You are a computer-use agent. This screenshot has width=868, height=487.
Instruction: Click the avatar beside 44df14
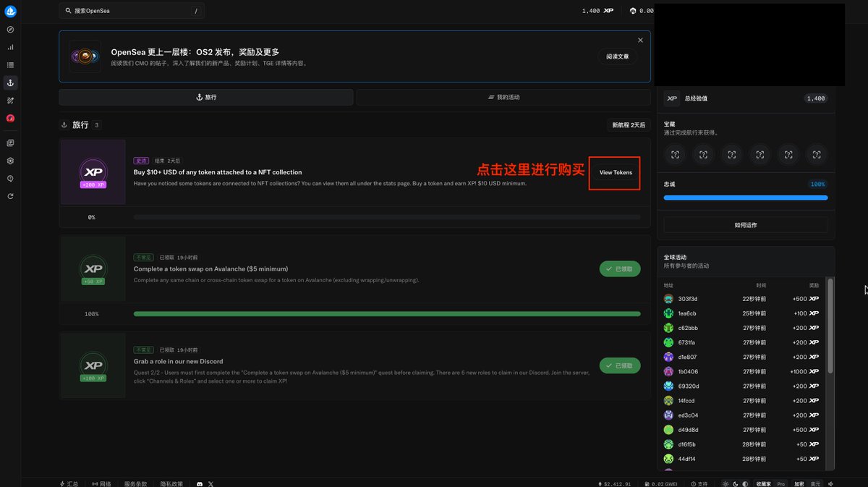pos(668,459)
